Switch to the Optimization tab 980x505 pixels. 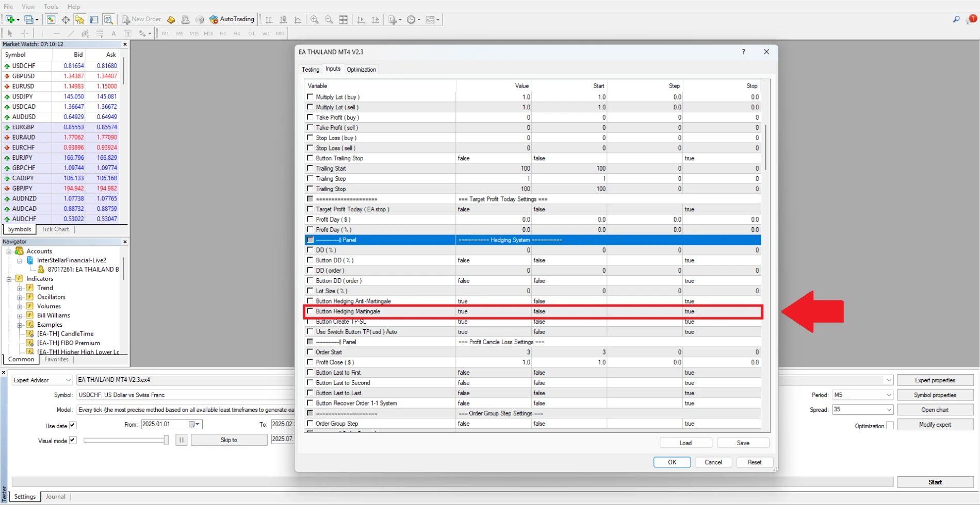pos(361,70)
